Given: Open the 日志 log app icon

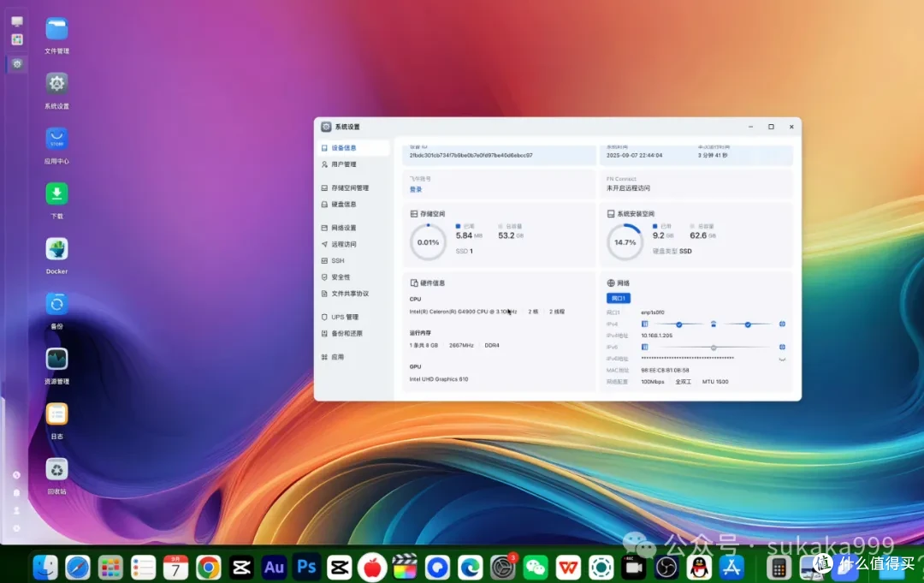Looking at the screenshot, I should pos(56,413).
